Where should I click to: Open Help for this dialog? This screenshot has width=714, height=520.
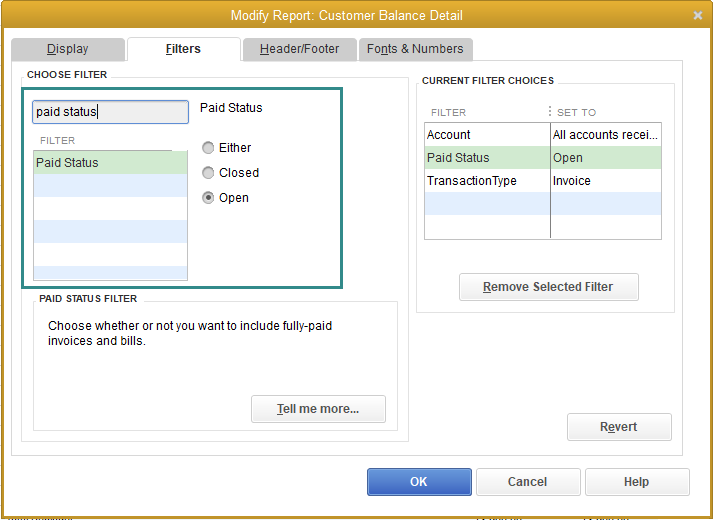(x=637, y=482)
